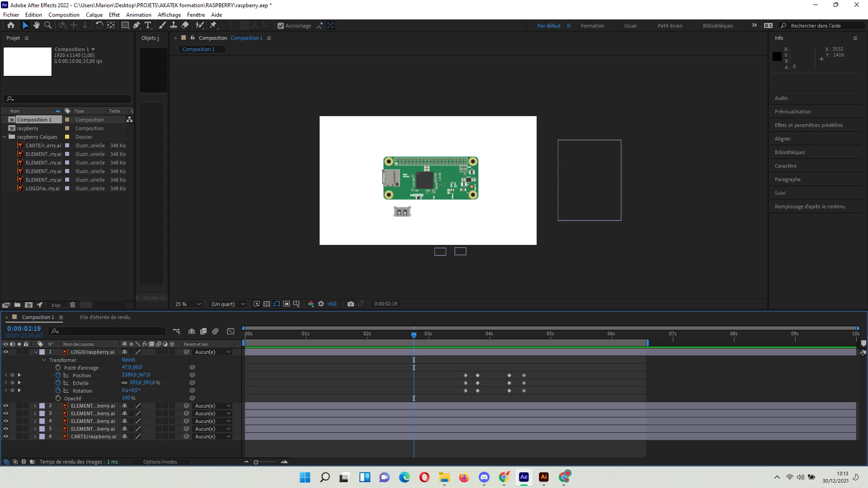The width and height of the screenshot is (868, 488).
Task: Click the trash icon in Project panel
Action: [x=72, y=305]
